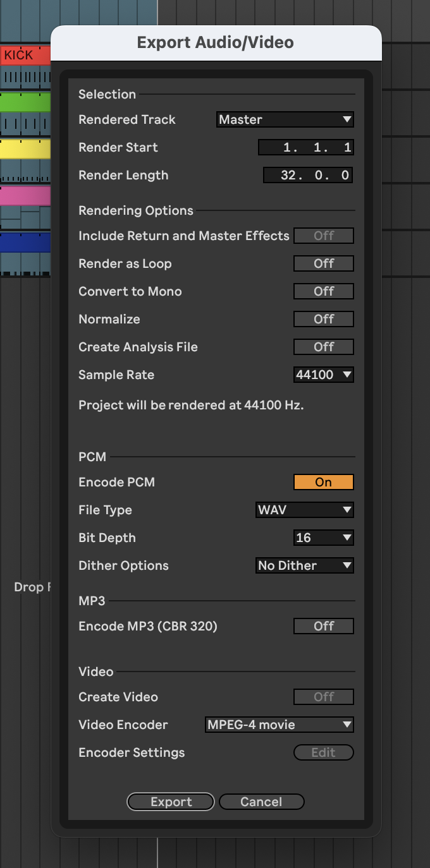Screen dimensions: 430x868
Task: Cancel the export dialog
Action: pyautogui.click(x=261, y=802)
